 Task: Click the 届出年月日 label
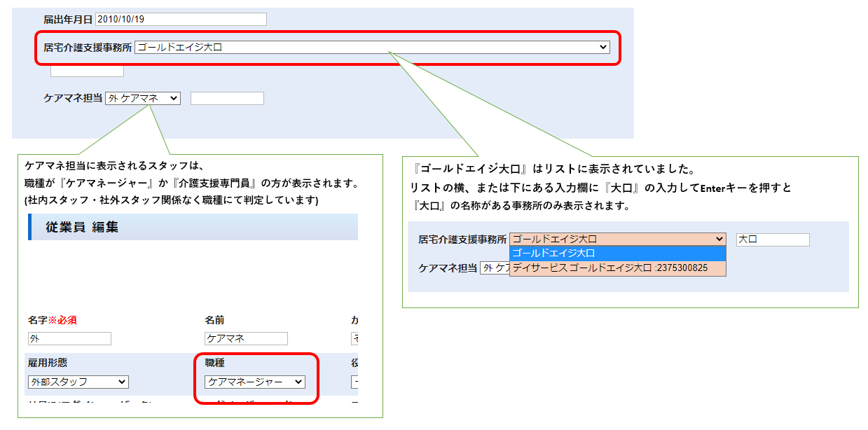click(68, 19)
